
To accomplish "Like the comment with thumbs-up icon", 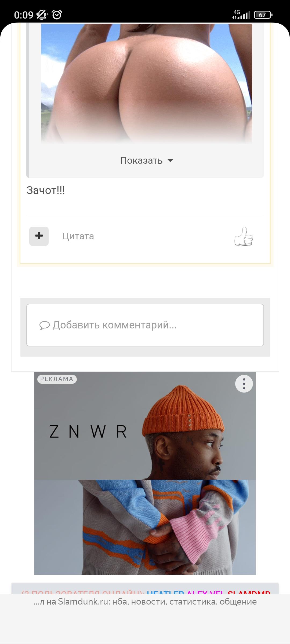I will (244, 236).
